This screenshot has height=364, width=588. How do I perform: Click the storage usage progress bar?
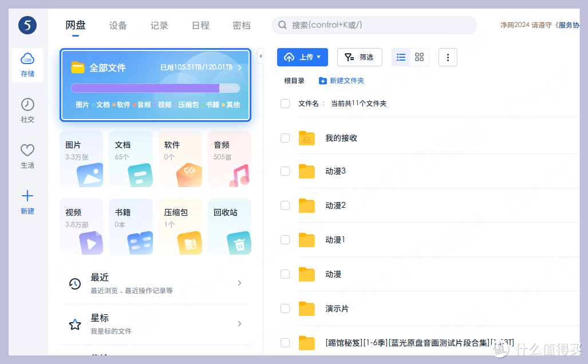[155, 88]
